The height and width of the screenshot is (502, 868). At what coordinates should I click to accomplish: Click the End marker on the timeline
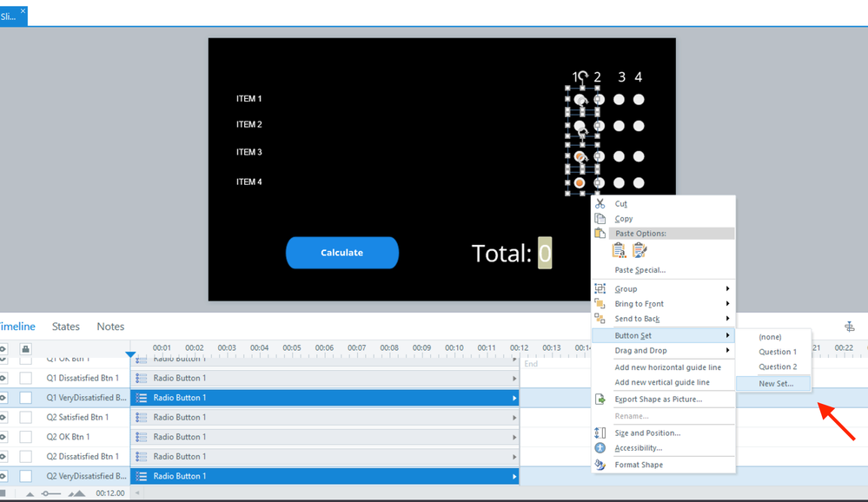coord(531,364)
